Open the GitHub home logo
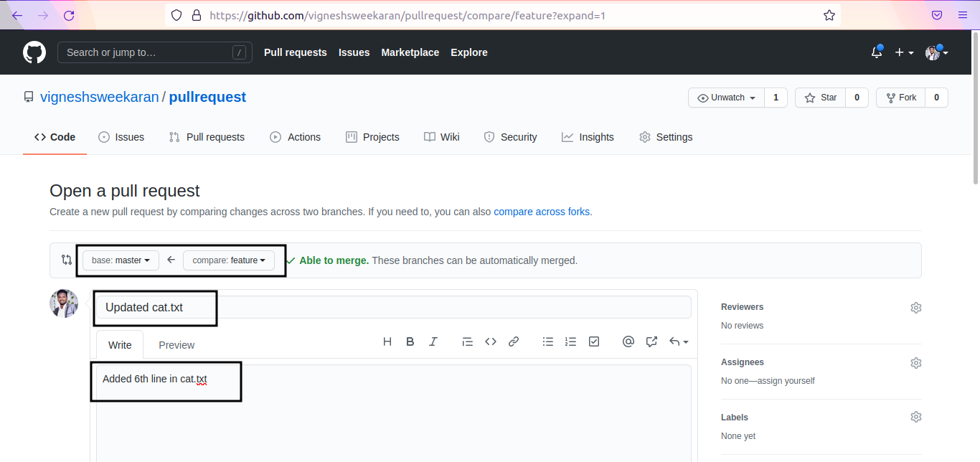Viewport: 980px width, 462px height. click(34, 52)
